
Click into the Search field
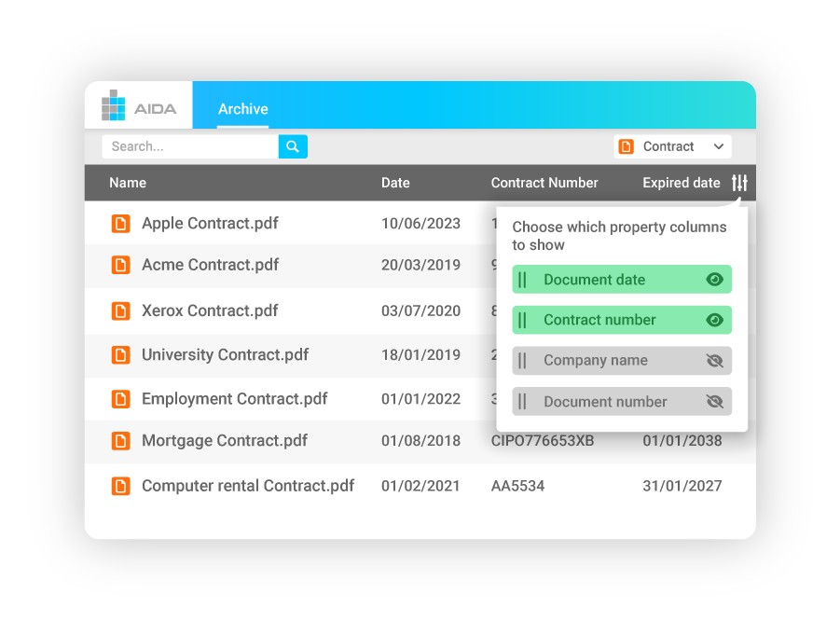(190, 146)
